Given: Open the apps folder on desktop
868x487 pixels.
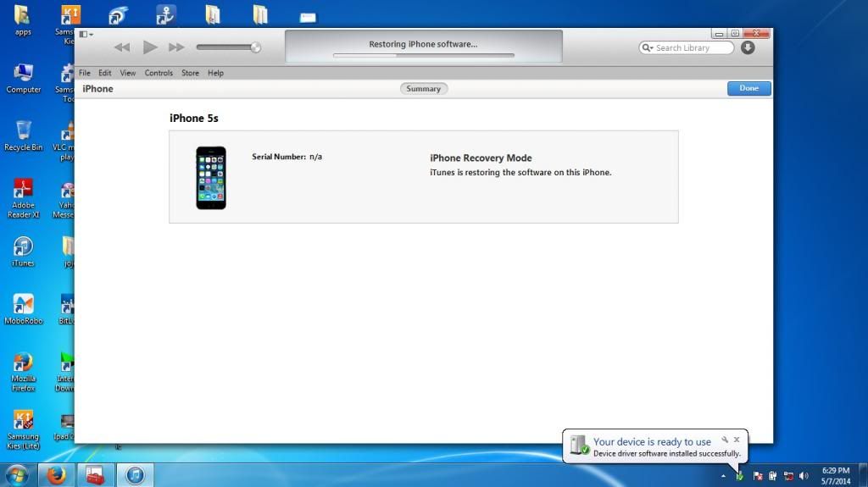Looking at the screenshot, I should (23, 20).
